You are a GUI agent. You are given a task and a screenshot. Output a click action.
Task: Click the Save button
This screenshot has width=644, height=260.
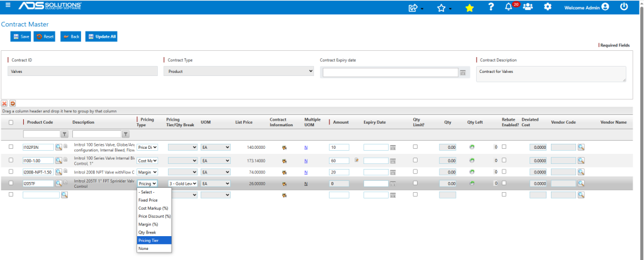(21, 36)
